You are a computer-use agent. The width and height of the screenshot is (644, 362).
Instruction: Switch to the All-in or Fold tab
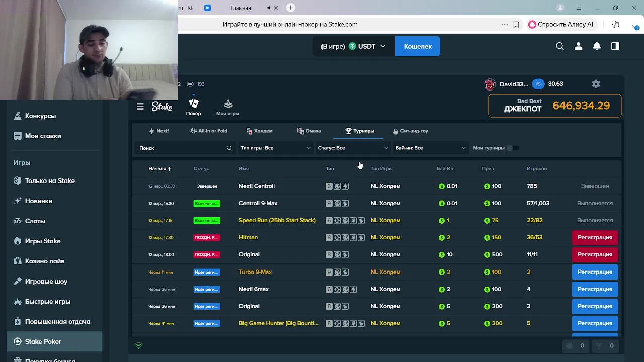[209, 131]
